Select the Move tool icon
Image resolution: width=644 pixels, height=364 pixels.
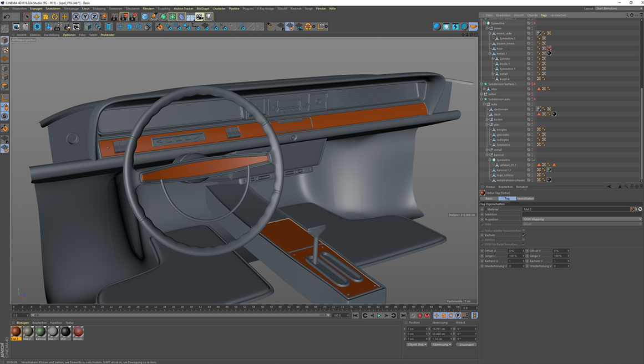pos(37,17)
